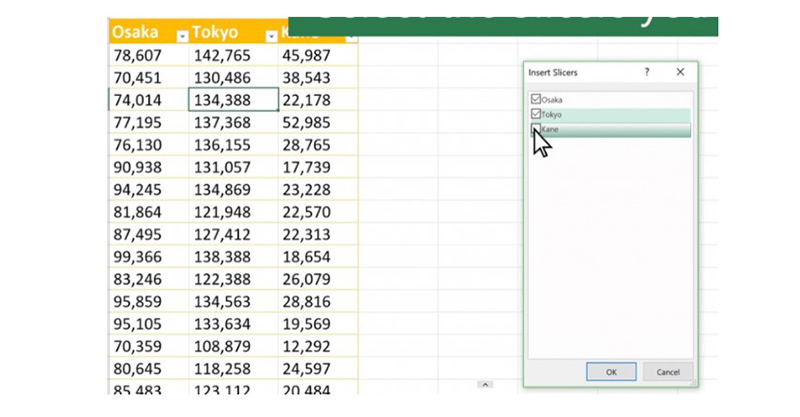
Task: Select cell with value 28,765
Action: pos(318,145)
